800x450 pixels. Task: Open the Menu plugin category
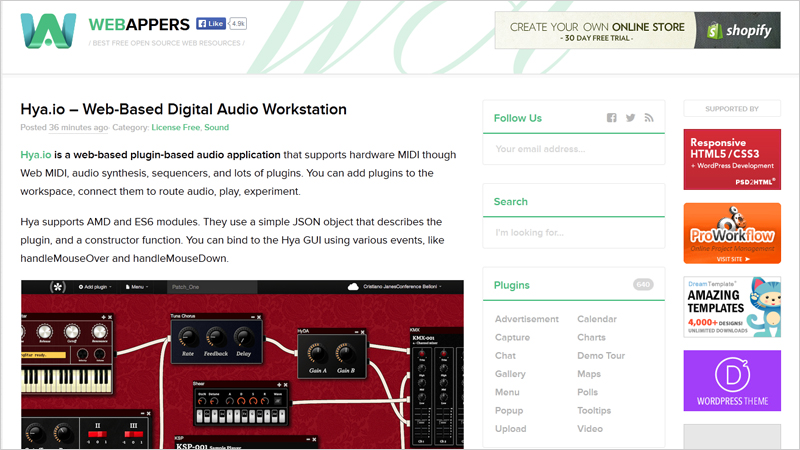tap(507, 392)
